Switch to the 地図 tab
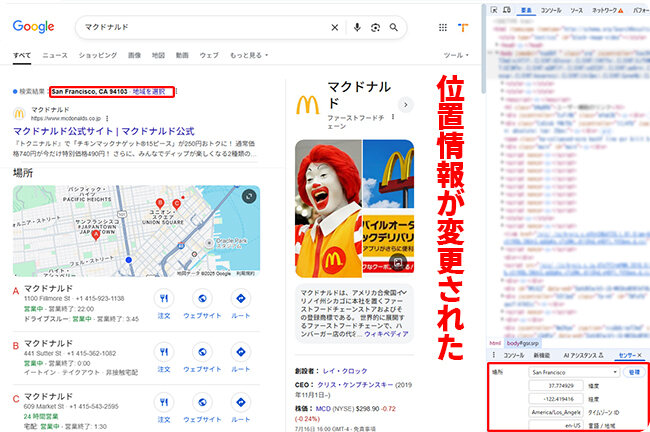The width and height of the screenshot is (650, 432). (x=158, y=55)
